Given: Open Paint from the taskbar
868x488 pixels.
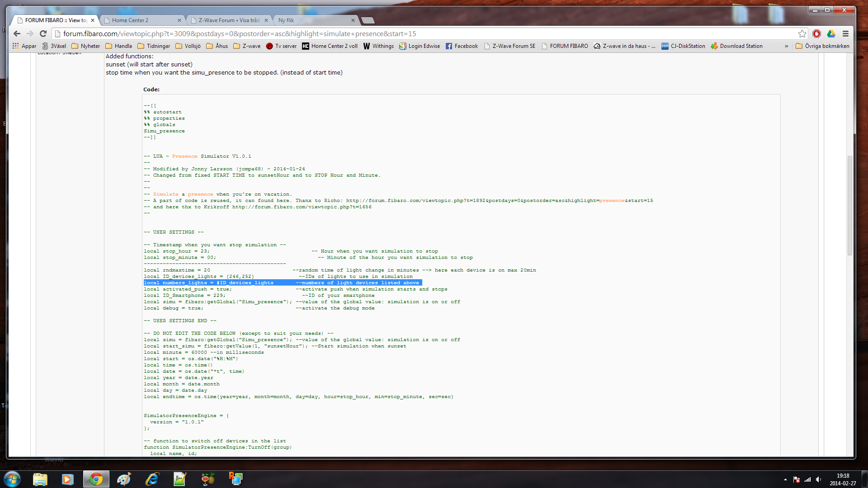Looking at the screenshot, I should pyautogui.click(x=124, y=479).
